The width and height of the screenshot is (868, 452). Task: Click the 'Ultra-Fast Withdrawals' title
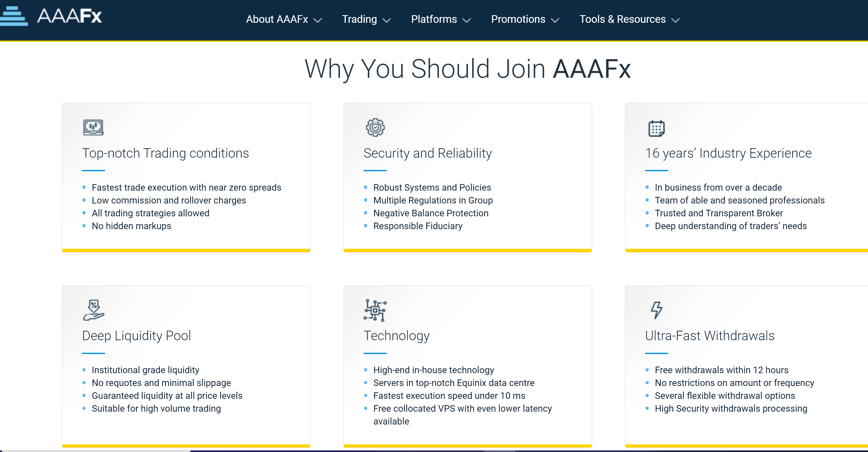[710, 336]
